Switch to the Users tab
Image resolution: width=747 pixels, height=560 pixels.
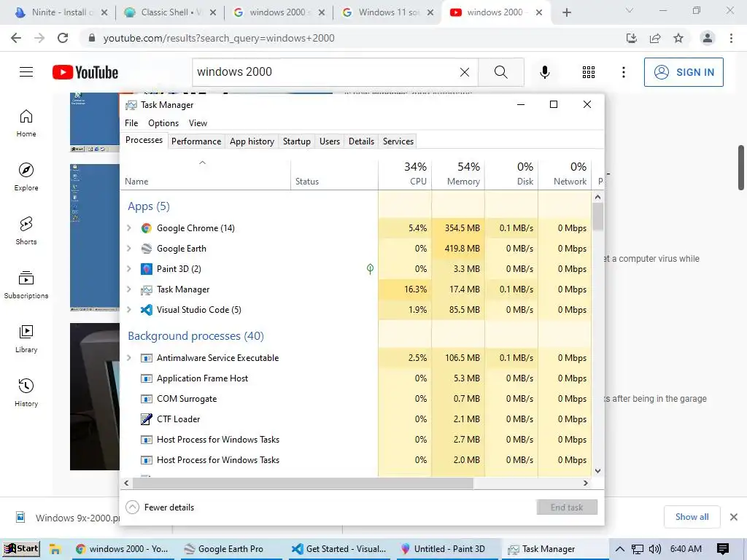point(330,141)
